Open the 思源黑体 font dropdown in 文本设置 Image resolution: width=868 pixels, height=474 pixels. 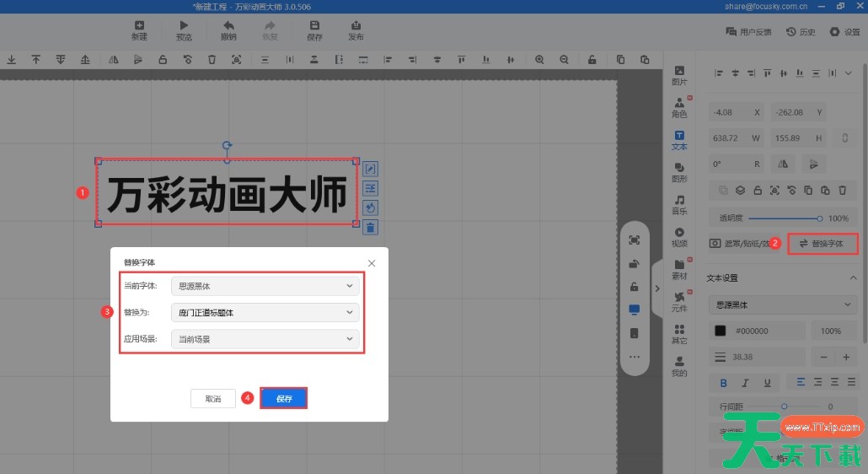[783, 305]
